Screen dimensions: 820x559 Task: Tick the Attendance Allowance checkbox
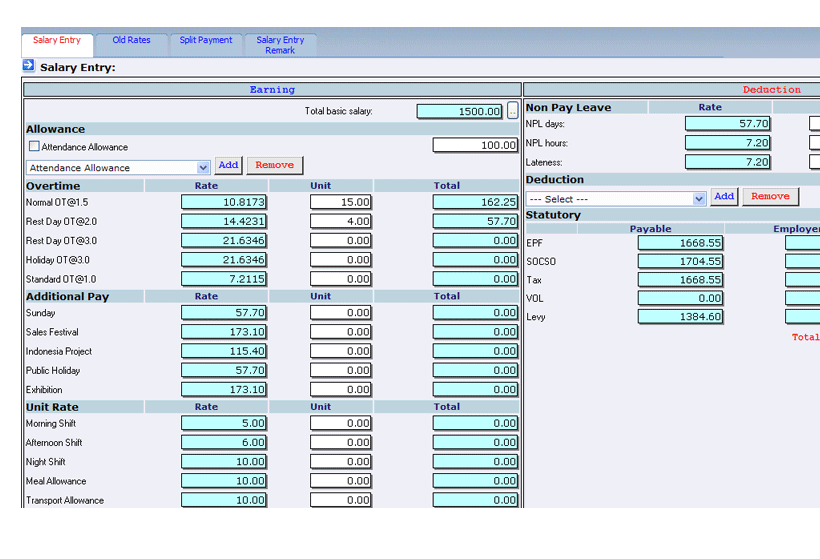(x=34, y=146)
